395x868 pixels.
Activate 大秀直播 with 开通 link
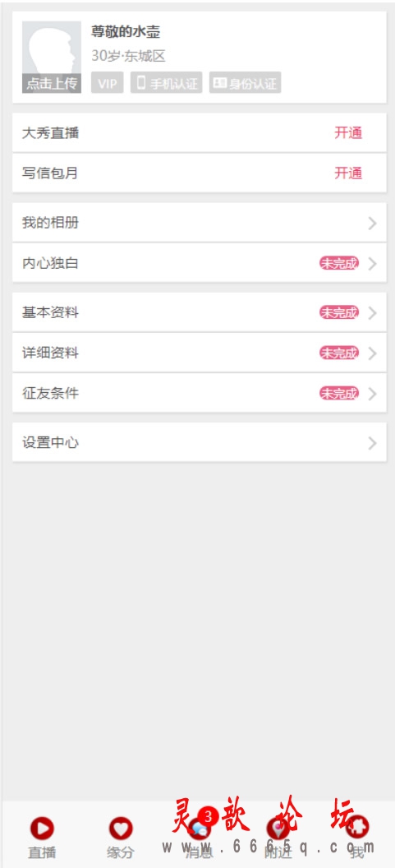pyautogui.click(x=348, y=133)
